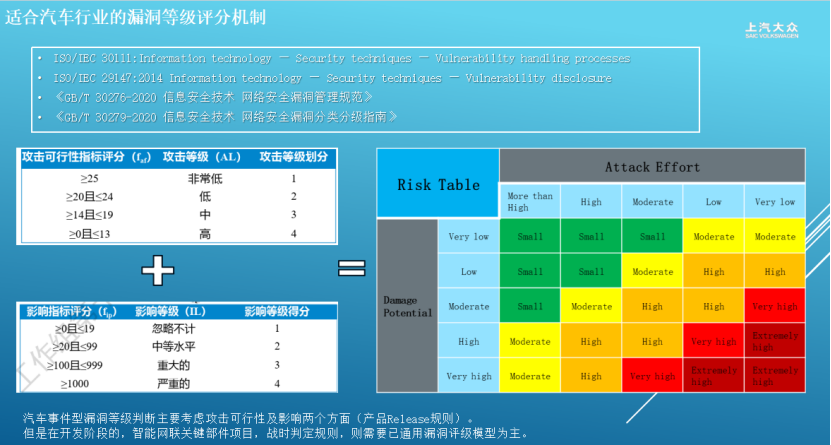
Task: Click the "≥14且≤19" score cell
Action: [90, 215]
